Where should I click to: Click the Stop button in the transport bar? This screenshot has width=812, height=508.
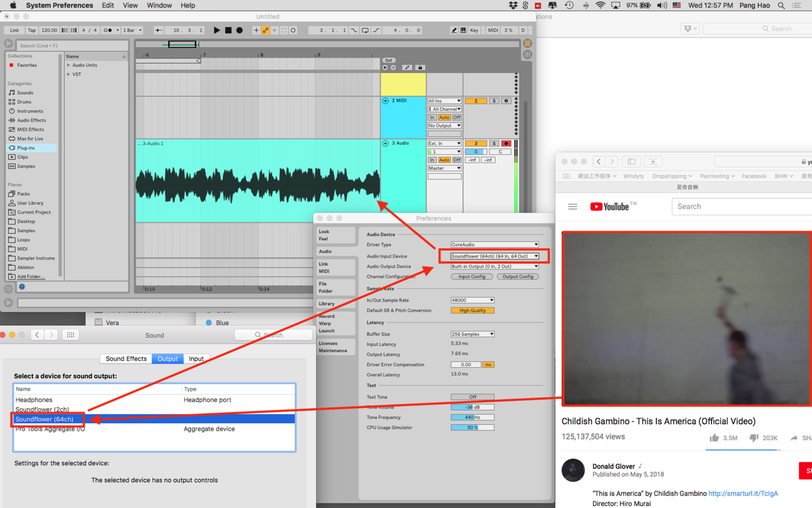tap(228, 30)
